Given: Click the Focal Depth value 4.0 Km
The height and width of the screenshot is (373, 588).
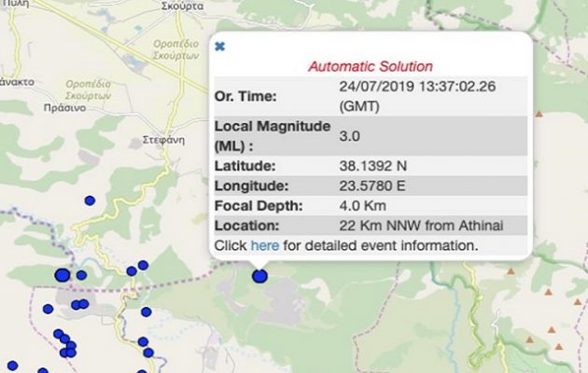Looking at the screenshot, I should (364, 205).
